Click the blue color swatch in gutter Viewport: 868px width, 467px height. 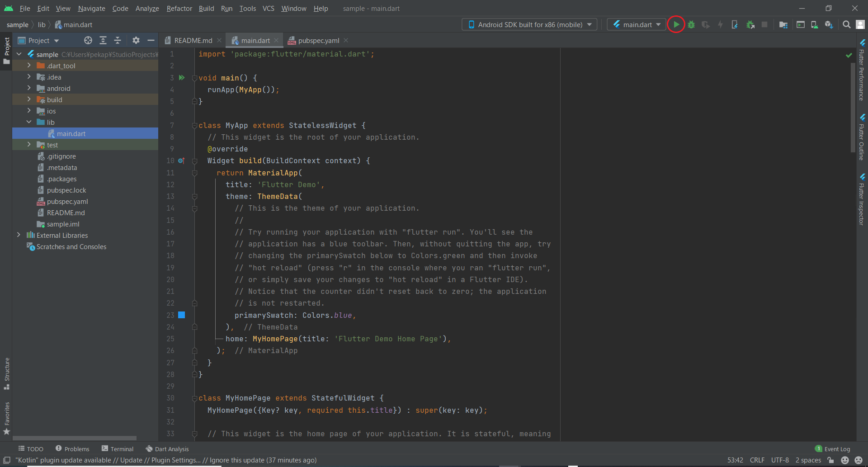tap(182, 315)
